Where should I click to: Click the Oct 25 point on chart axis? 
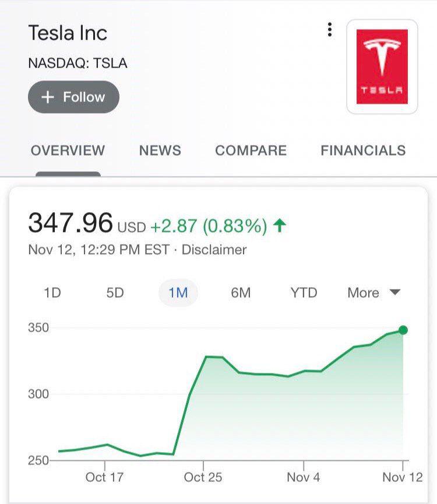pos(203,477)
